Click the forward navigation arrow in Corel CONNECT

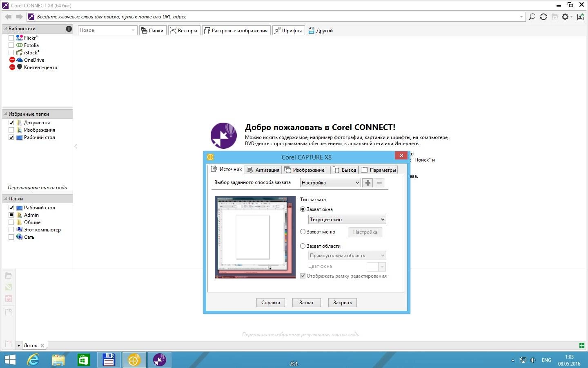19,17
